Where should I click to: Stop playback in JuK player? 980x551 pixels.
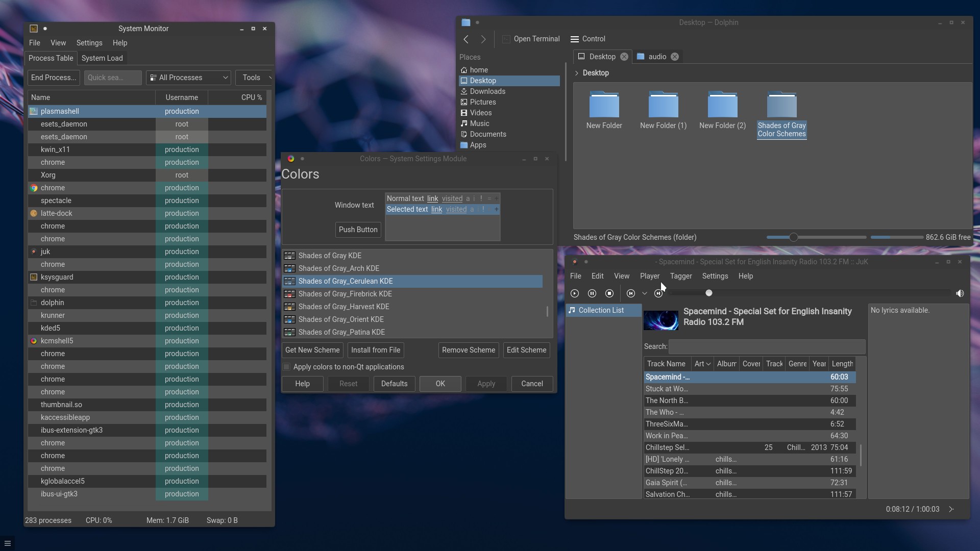pos(609,293)
